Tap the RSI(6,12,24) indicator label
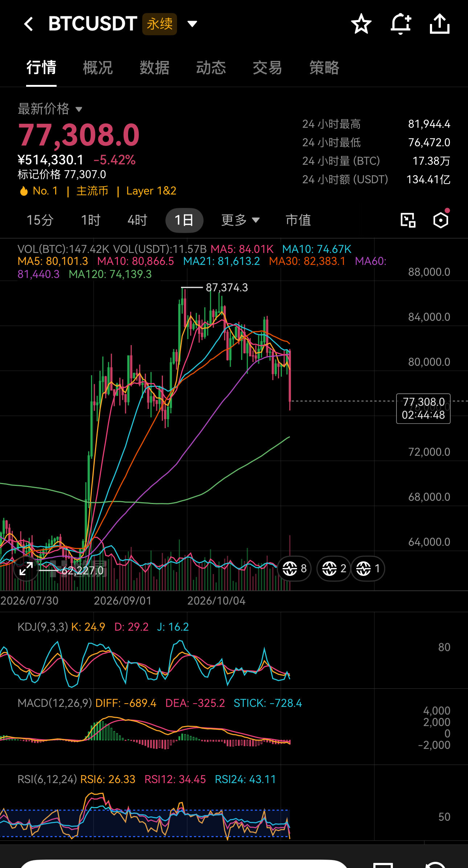The width and height of the screenshot is (468, 868). click(x=47, y=779)
